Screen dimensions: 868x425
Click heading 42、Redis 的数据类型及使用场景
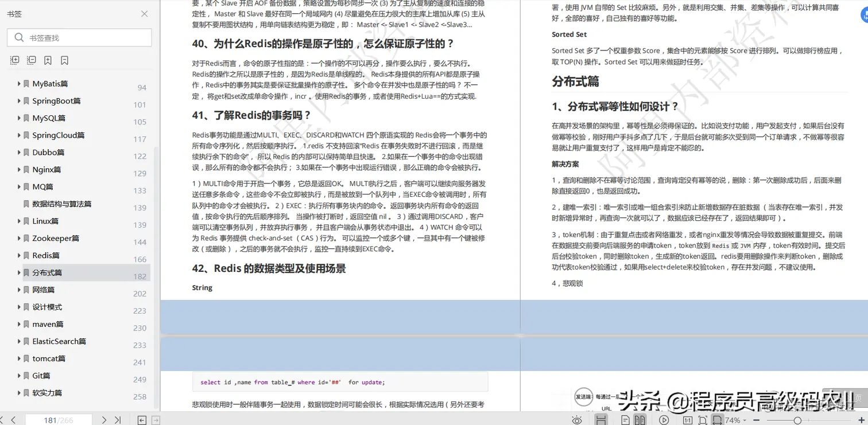pos(269,268)
